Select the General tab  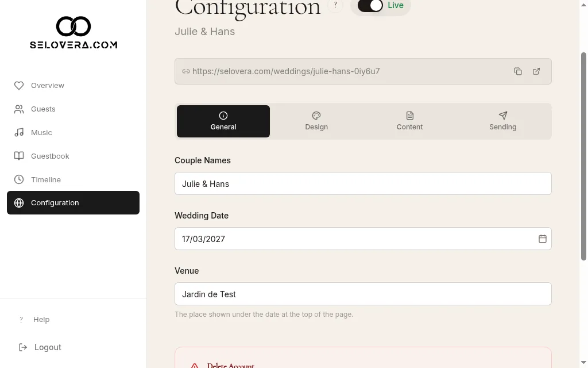(223, 121)
